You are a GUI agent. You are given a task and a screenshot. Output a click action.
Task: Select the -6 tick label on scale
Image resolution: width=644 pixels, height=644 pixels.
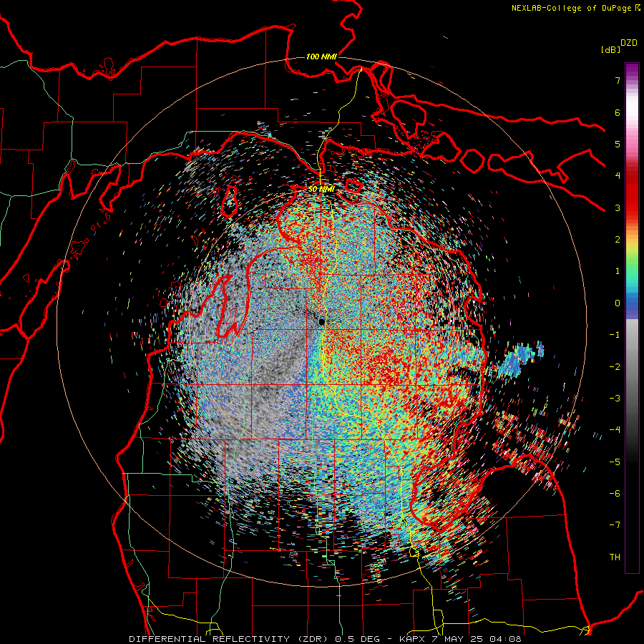click(615, 494)
